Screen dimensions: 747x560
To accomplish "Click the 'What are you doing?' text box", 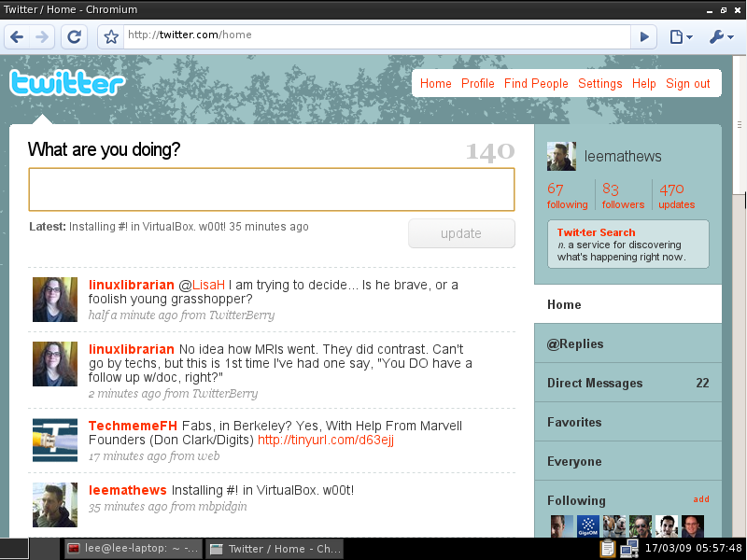I will (x=272, y=189).
